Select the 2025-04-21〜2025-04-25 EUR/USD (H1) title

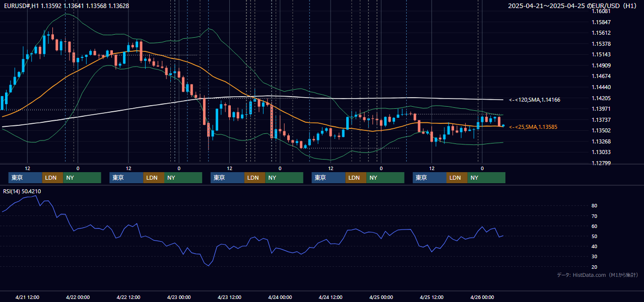572,6
